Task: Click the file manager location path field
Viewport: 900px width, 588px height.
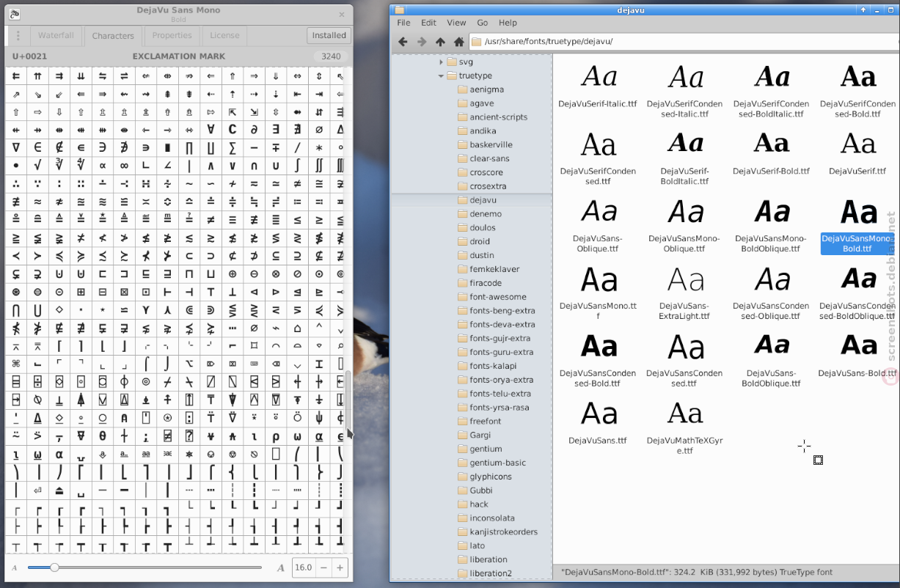Action: pyautogui.click(x=682, y=42)
